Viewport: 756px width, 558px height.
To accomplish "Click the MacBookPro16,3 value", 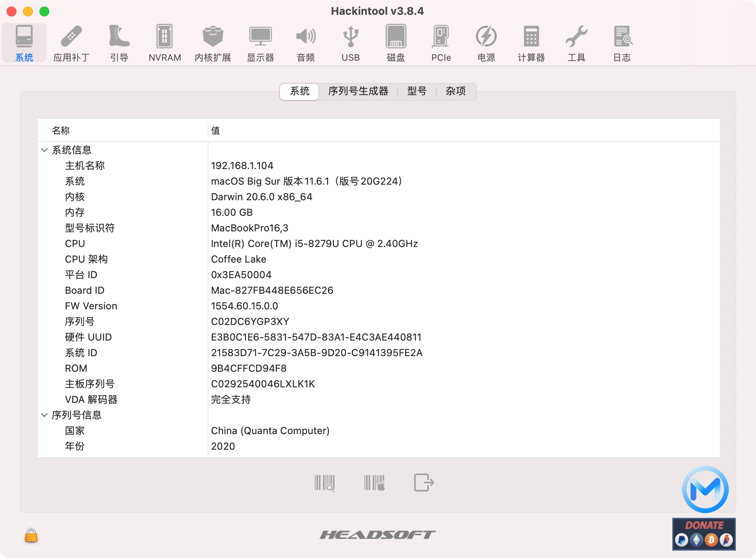I will tap(250, 228).
